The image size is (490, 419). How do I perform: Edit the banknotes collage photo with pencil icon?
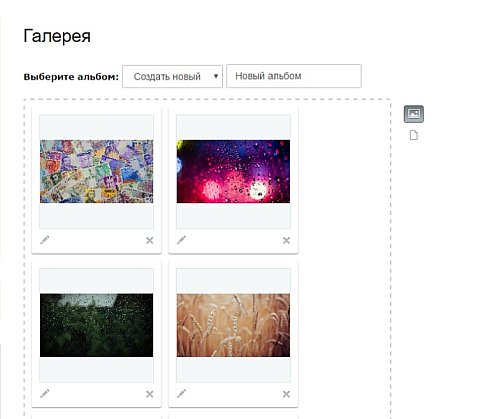[45, 240]
